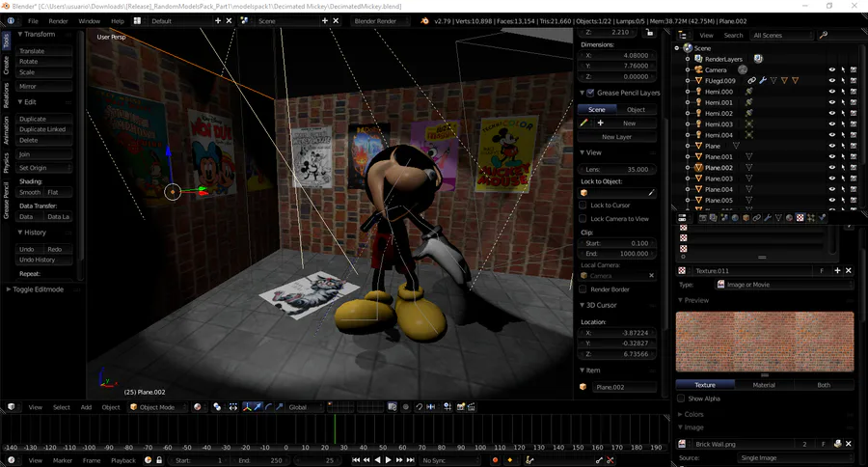Click the Blender info editor icon
Viewport: 868px width, 467px height.
tap(11, 20)
